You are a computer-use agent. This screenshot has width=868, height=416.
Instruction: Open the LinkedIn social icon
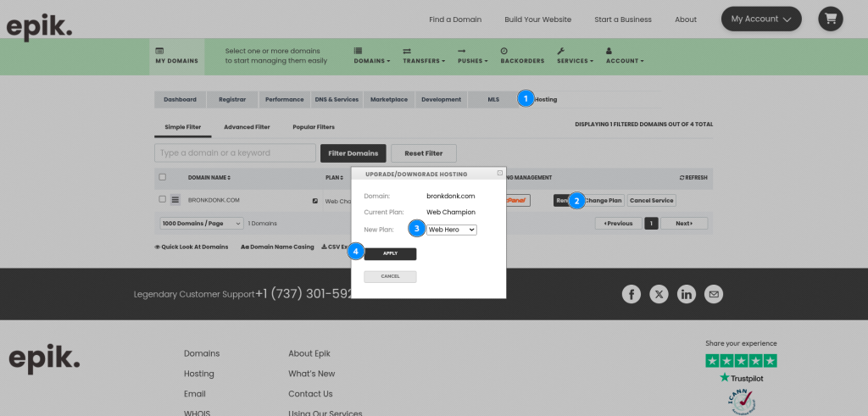click(687, 294)
